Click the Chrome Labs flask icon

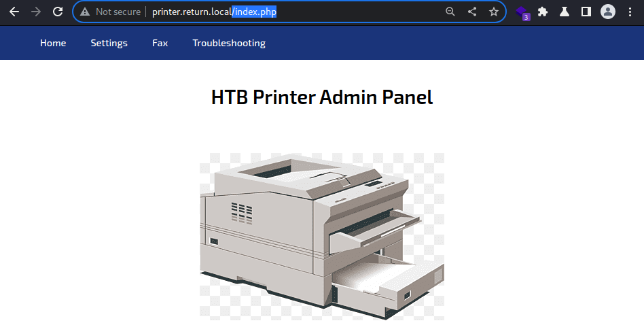pos(565,12)
